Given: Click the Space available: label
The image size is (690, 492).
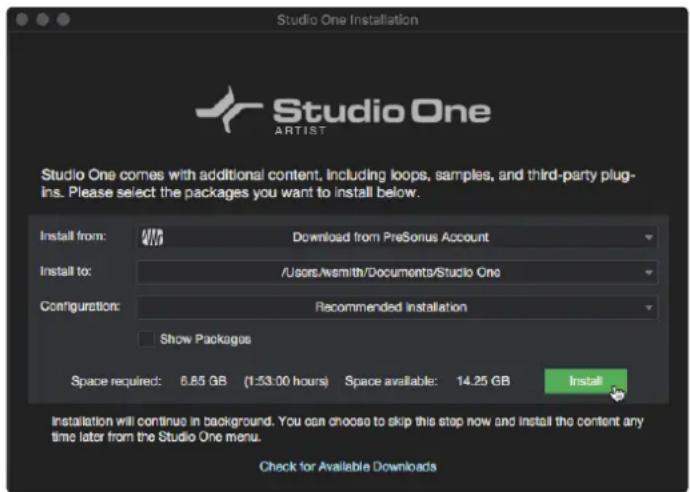Looking at the screenshot, I should click(391, 381).
